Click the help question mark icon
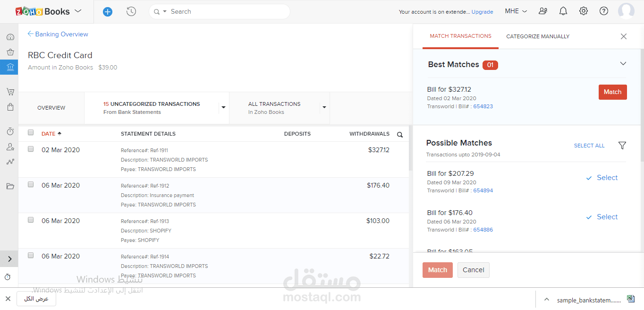The image size is (644, 310). coord(604,11)
